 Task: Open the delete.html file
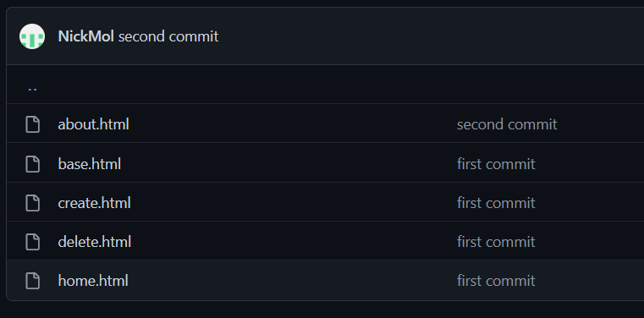coord(95,242)
